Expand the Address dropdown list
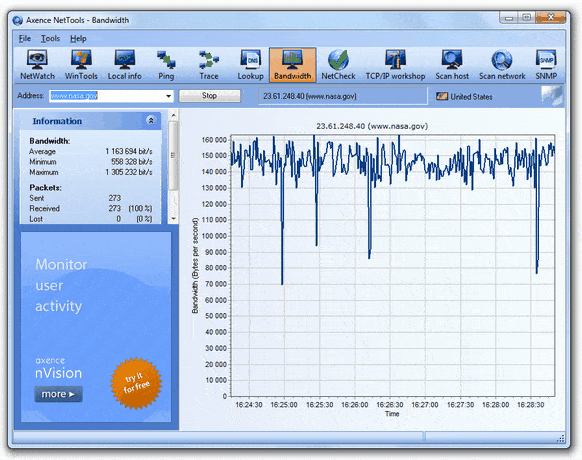Viewport: 582px width, 460px height. coord(169,96)
